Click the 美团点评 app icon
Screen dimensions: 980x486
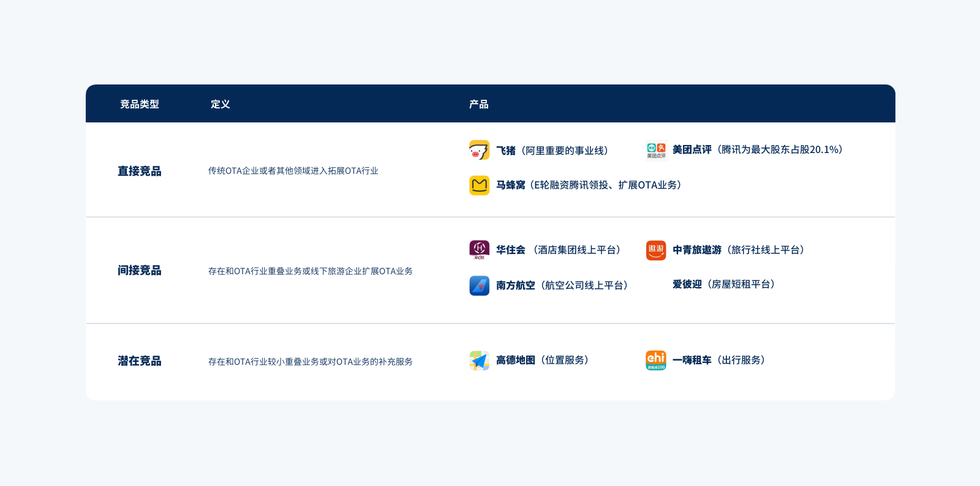(656, 150)
